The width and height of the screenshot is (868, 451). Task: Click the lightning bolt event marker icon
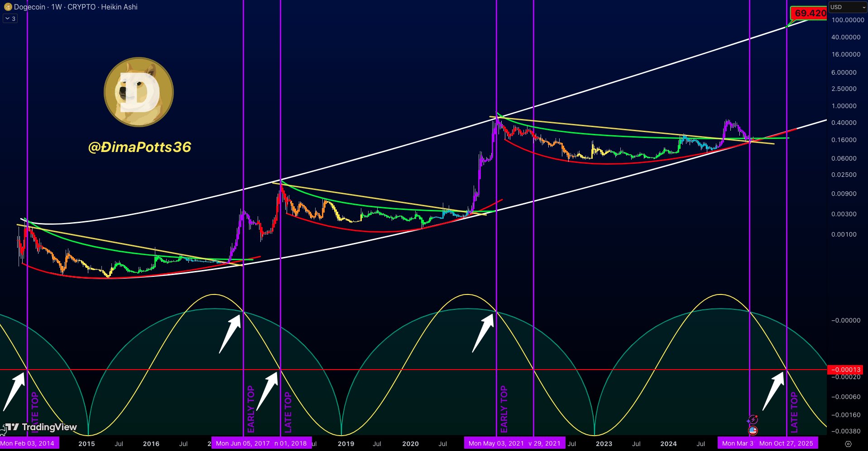[753, 420]
